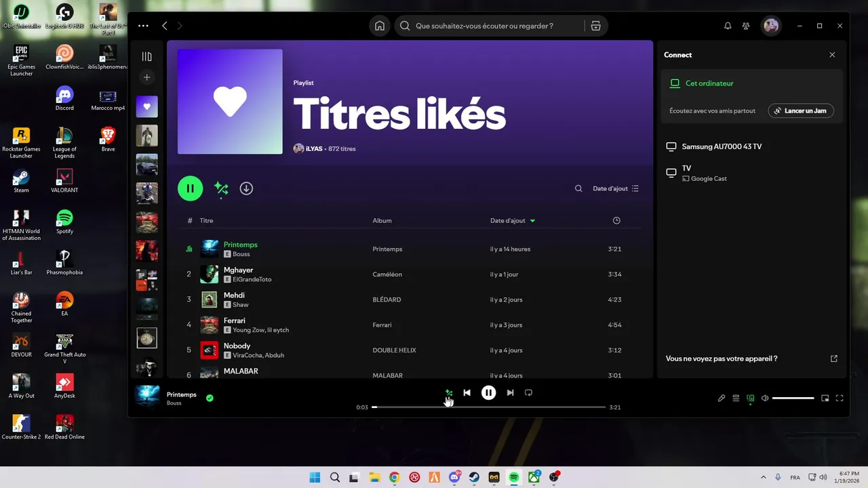The height and width of the screenshot is (488, 868).
Task: Toggle playlist smart shuffle next to the pause button
Action: tap(221, 188)
